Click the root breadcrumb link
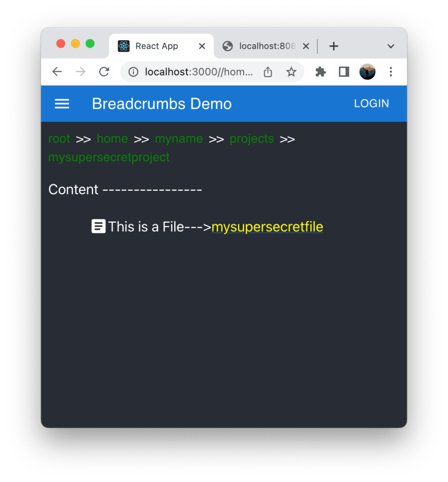The height and width of the screenshot is (482, 448). point(59,138)
